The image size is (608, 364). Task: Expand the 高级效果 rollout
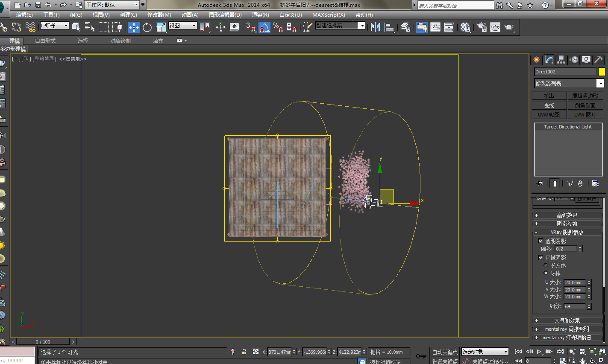567,215
